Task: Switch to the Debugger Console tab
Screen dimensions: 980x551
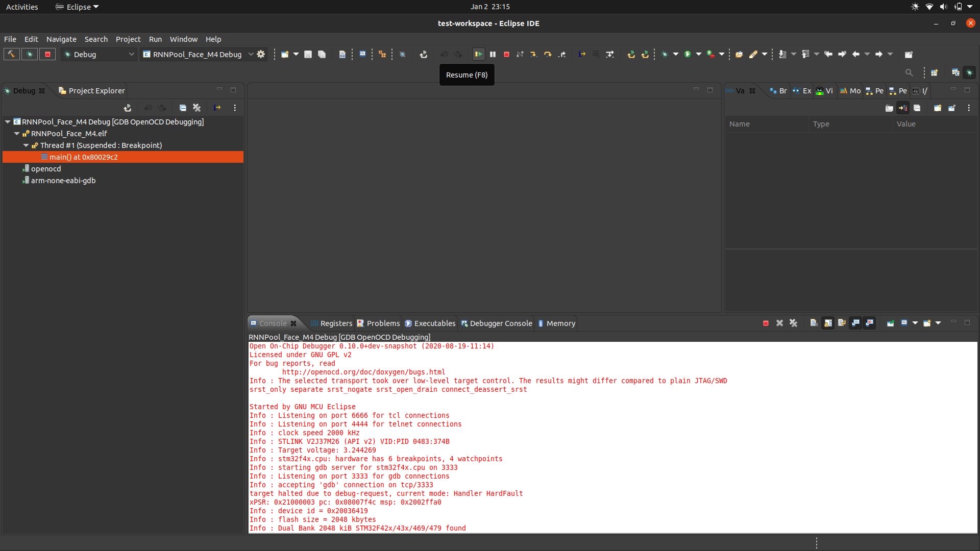Action: [500, 323]
